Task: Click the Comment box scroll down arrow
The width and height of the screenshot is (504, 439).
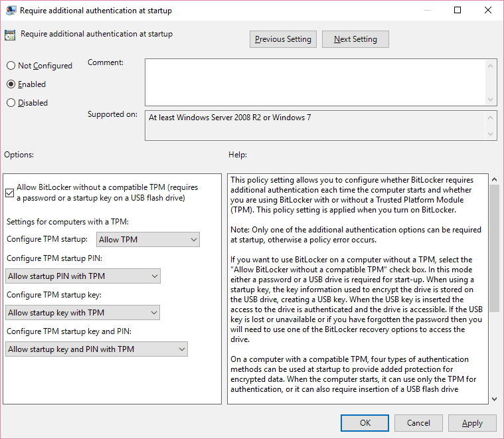Action: click(x=491, y=100)
